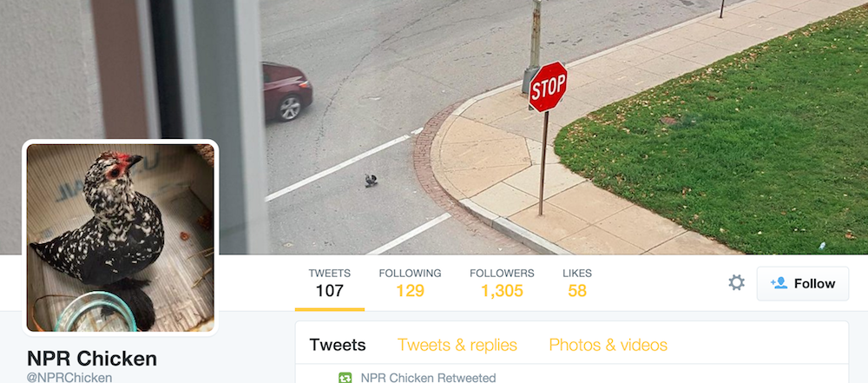Click the glass bowl in the avatar photo

(95, 312)
